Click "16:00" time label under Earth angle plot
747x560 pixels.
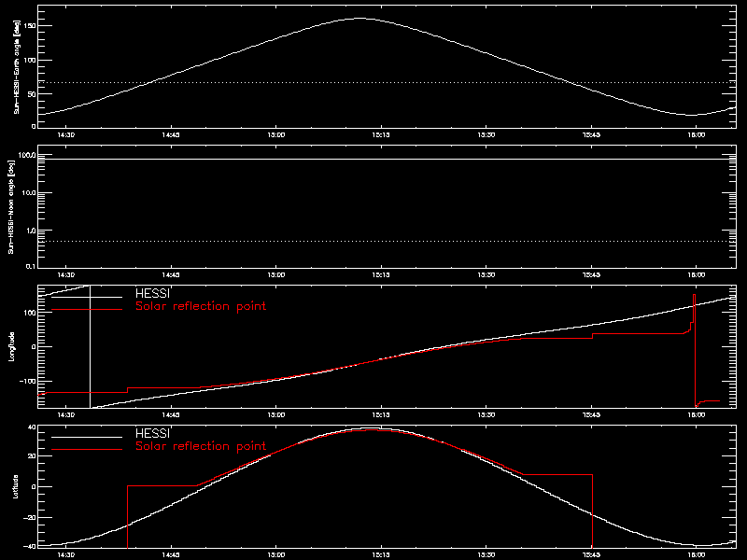pyautogui.click(x=696, y=135)
